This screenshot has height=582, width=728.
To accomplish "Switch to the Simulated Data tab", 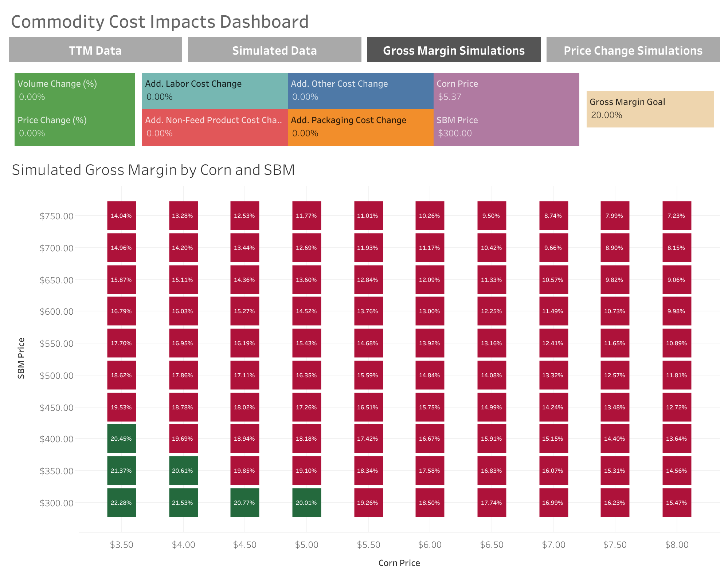I will pos(275,50).
